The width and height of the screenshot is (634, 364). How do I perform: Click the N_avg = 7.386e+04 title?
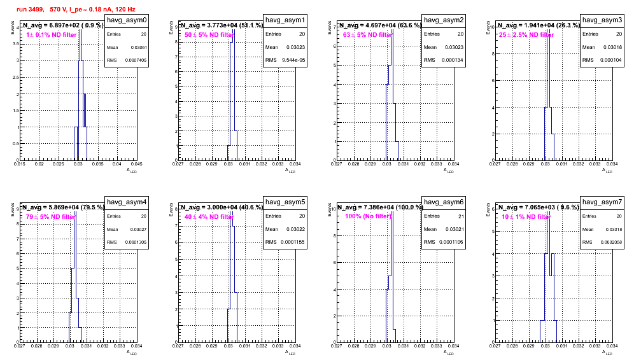tap(380, 207)
